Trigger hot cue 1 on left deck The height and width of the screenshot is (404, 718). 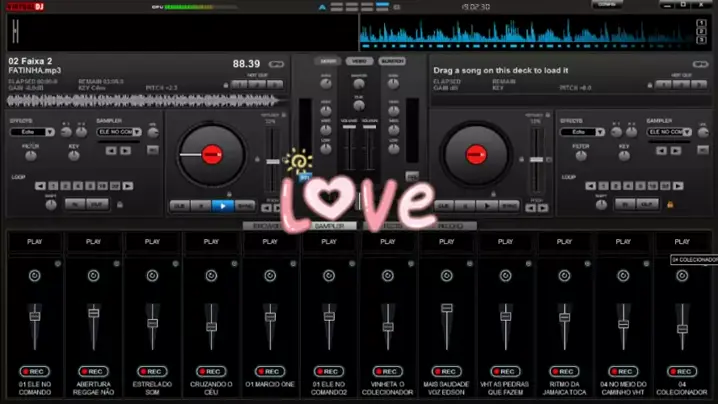pyautogui.click(x=239, y=85)
